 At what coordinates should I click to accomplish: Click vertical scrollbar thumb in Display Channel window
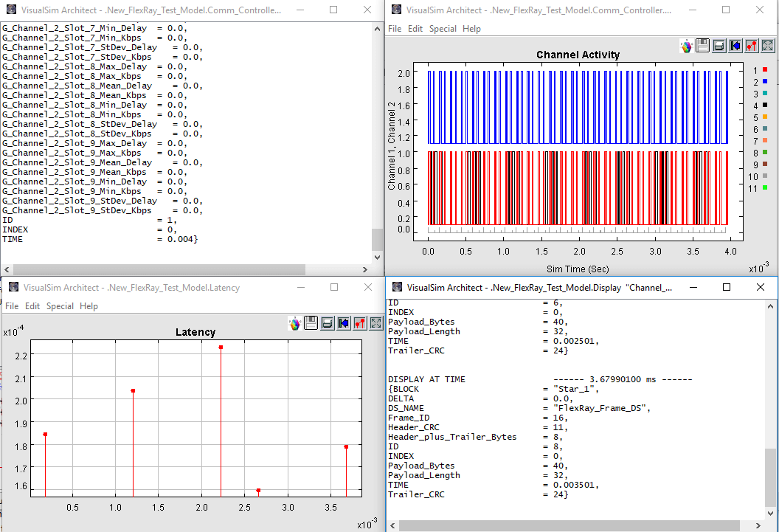tap(770, 476)
